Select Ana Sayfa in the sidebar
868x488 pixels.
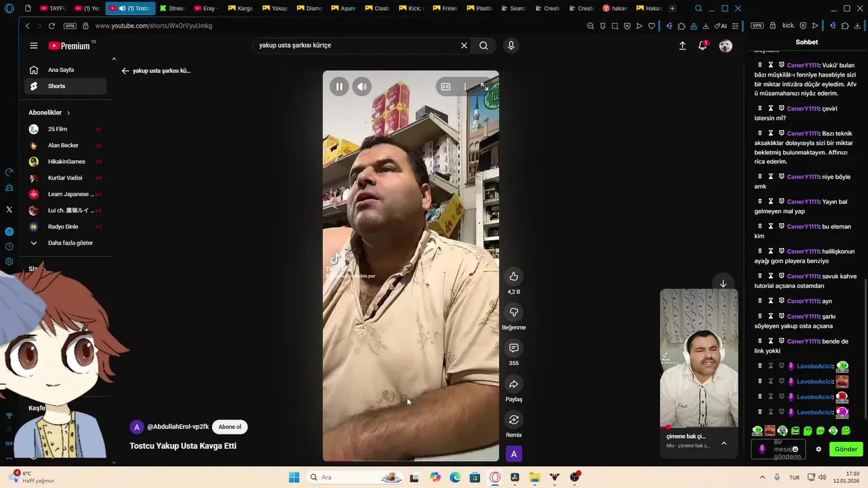(x=65, y=70)
